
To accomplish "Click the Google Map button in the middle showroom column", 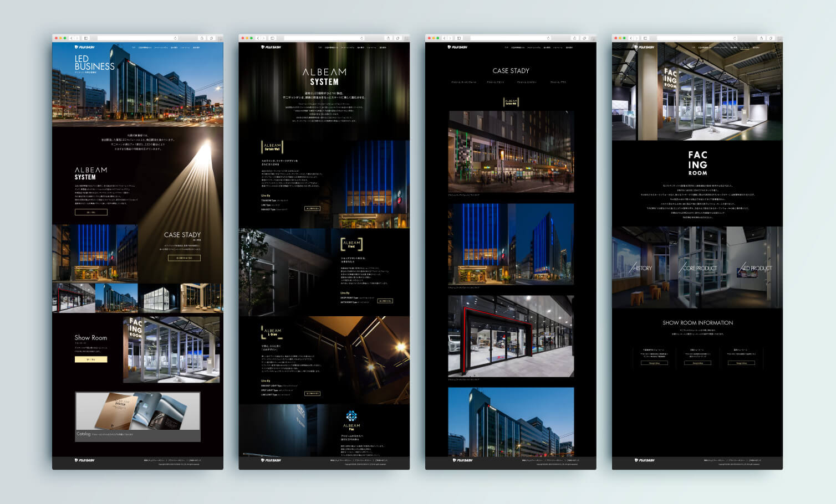I will tap(697, 363).
